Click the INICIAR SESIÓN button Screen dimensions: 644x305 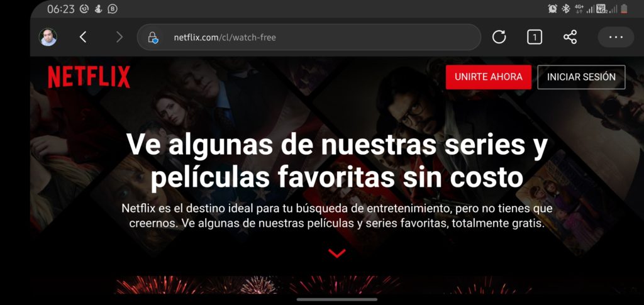point(581,77)
